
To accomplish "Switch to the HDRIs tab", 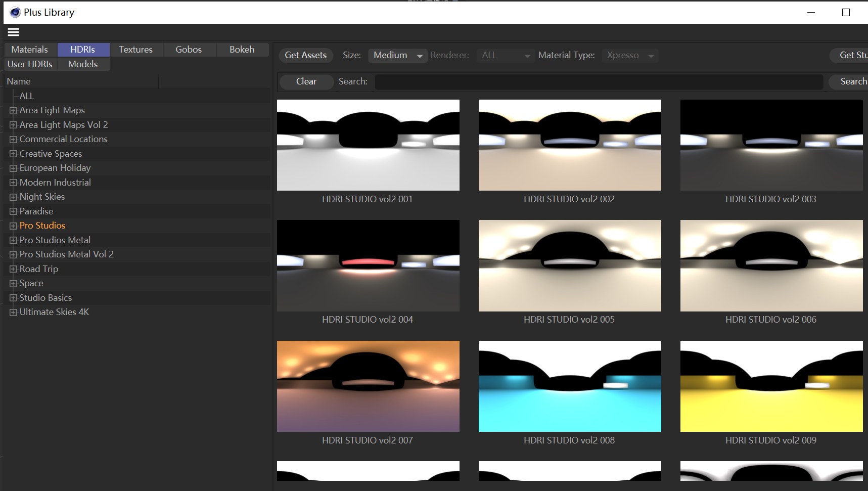I will pyautogui.click(x=83, y=50).
